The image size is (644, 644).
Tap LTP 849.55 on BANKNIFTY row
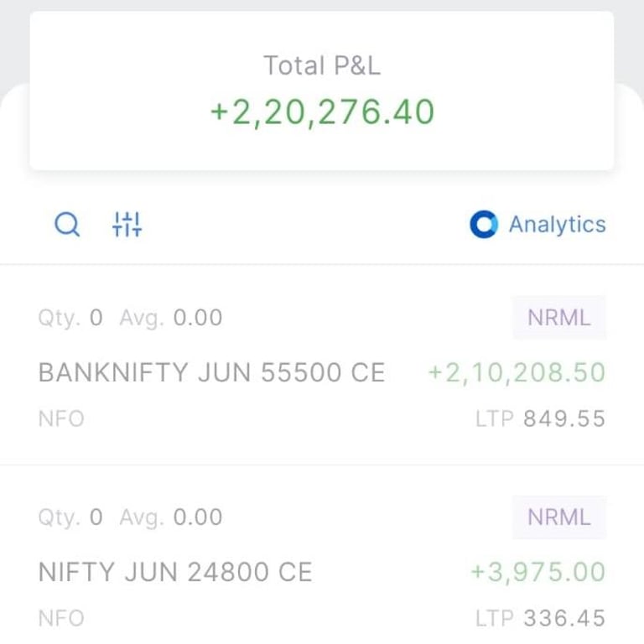541,419
